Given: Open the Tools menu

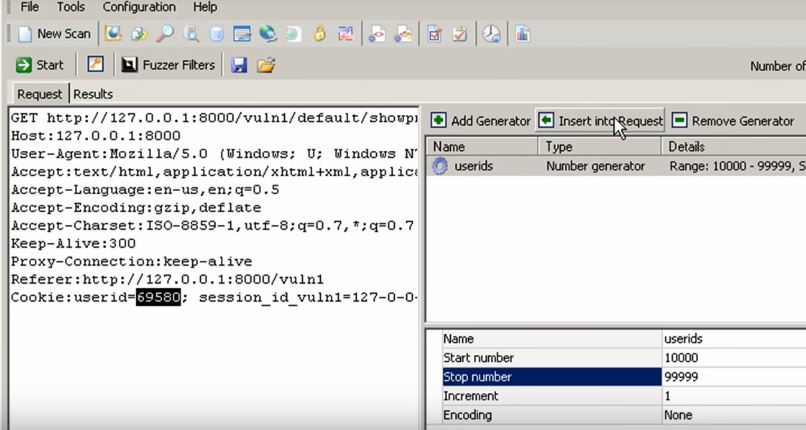Looking at the screenshot, I should pos(71,7).
